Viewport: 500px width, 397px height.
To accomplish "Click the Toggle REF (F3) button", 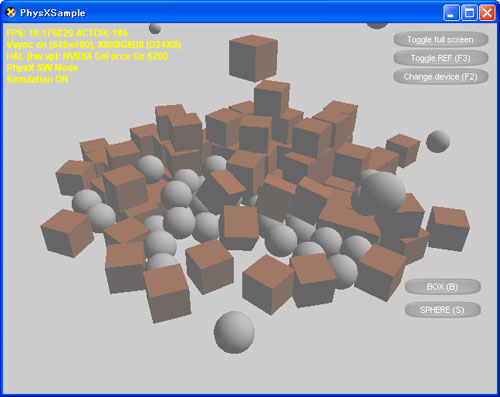I will [441, 58].
